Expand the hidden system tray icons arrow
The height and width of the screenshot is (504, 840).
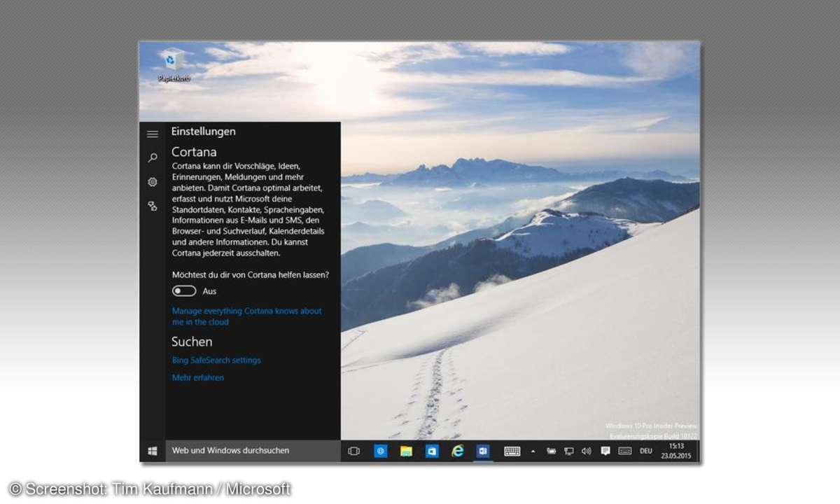(x=533, y=451)
